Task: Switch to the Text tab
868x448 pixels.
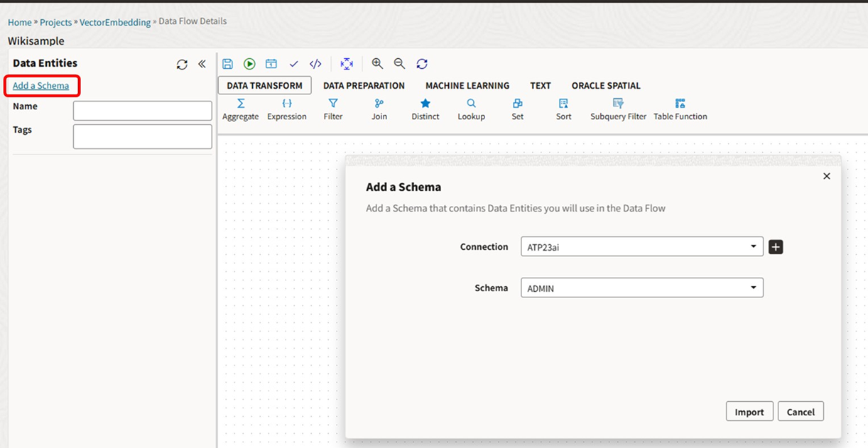Action: coord(541,85)
